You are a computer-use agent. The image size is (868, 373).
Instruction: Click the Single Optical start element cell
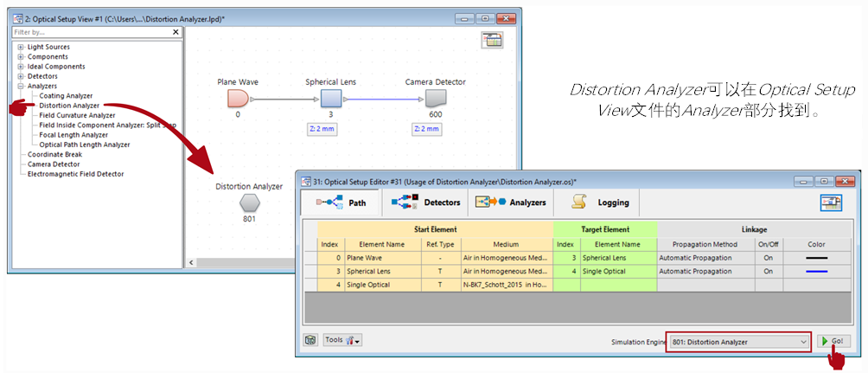click(x=382, y=285)
